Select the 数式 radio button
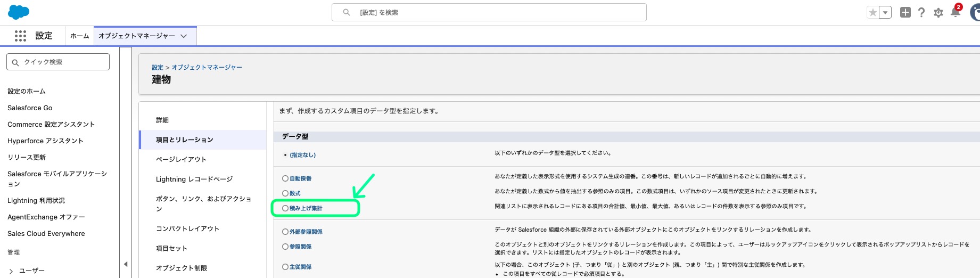The image size is (980, 278). click(x=285, y=193)
